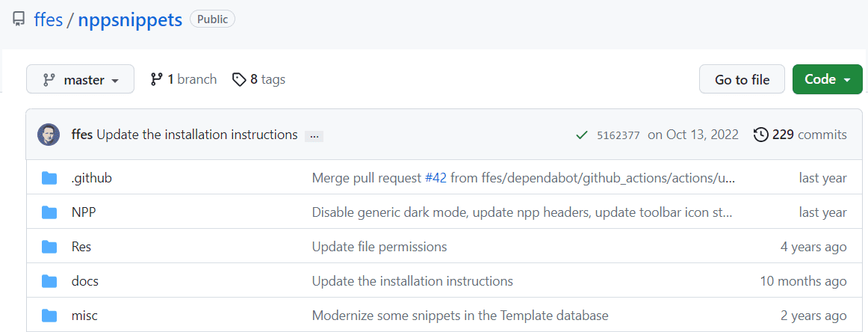Open the nppsnippets repository link

(130, 19)
